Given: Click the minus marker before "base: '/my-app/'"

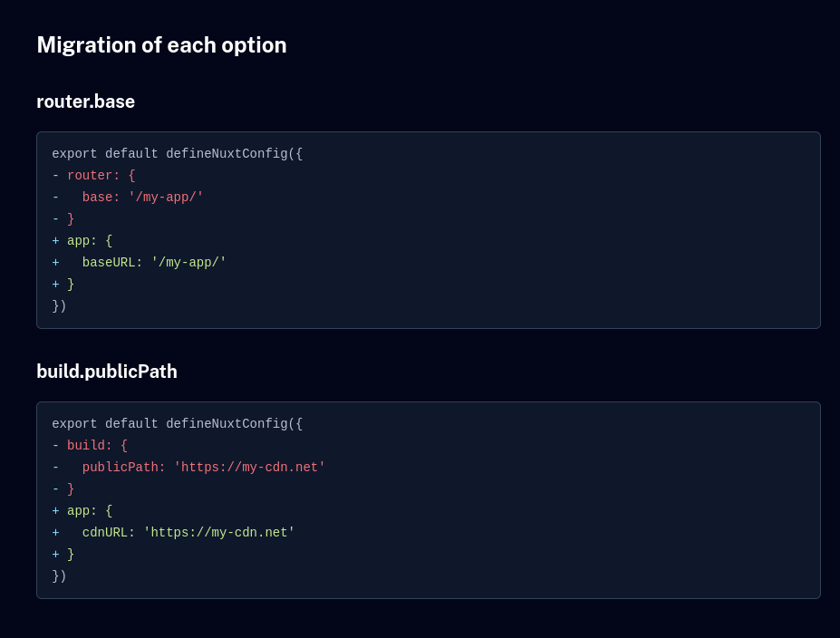Looking at the screenshot, I should click(55, 198).
